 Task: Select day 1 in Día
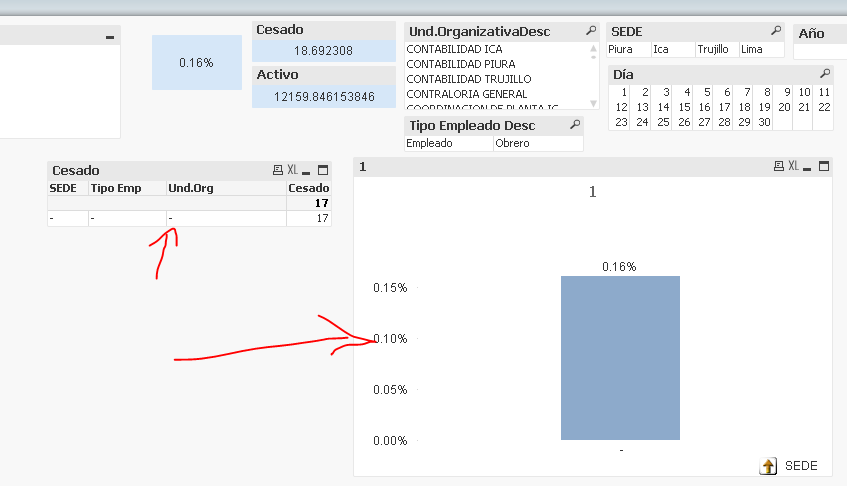coord(620,92)
